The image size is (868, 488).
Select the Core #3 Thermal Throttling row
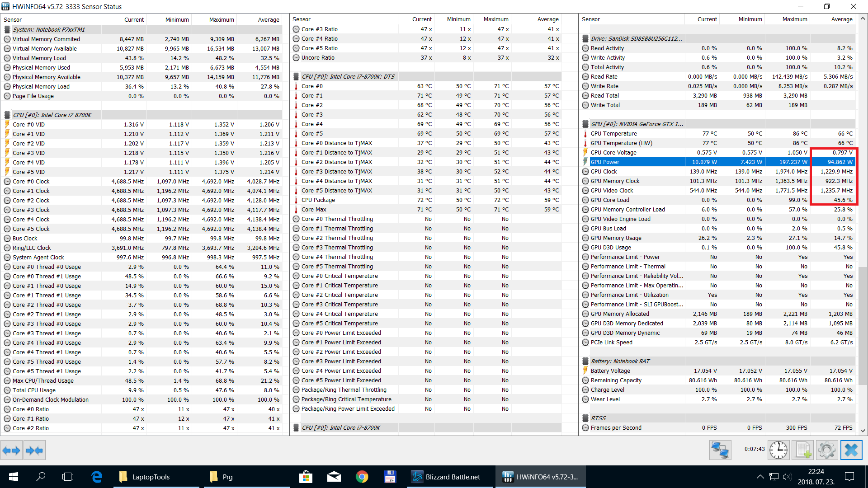(x=427, y=247)
